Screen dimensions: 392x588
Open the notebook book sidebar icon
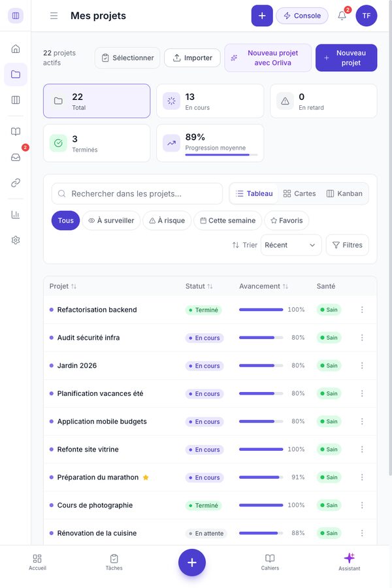[16, 131]
